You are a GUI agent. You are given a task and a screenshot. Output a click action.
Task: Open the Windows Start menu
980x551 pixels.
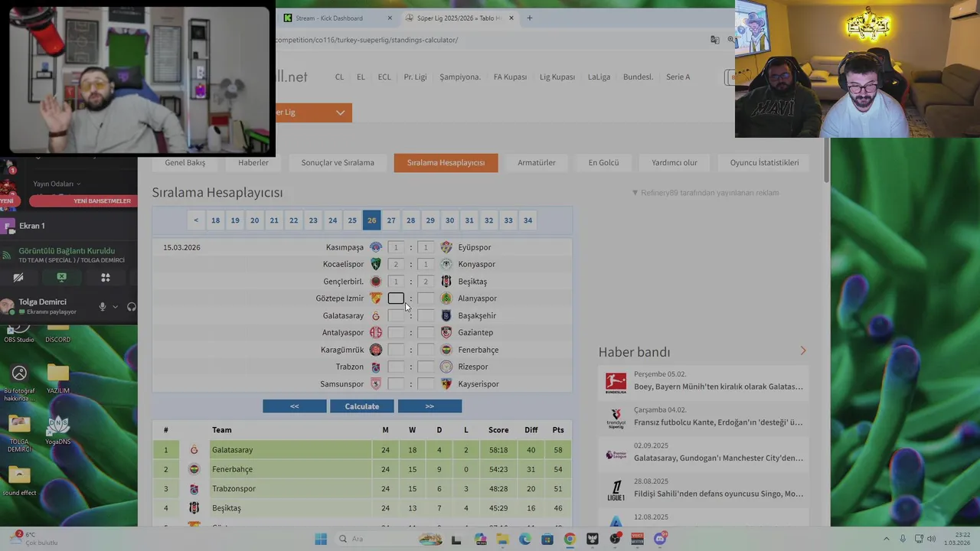tap(321, 539)
